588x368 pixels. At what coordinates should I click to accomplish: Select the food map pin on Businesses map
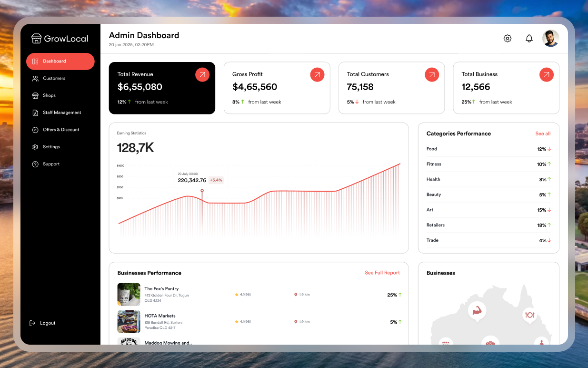pyautogui.click(x=529, y=315)
